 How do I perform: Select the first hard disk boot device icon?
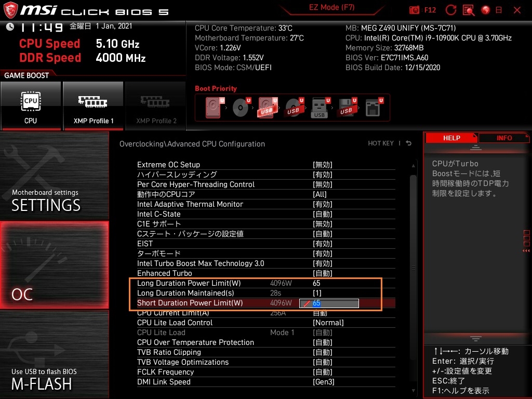pyautogui.click(x=214, y=108)
